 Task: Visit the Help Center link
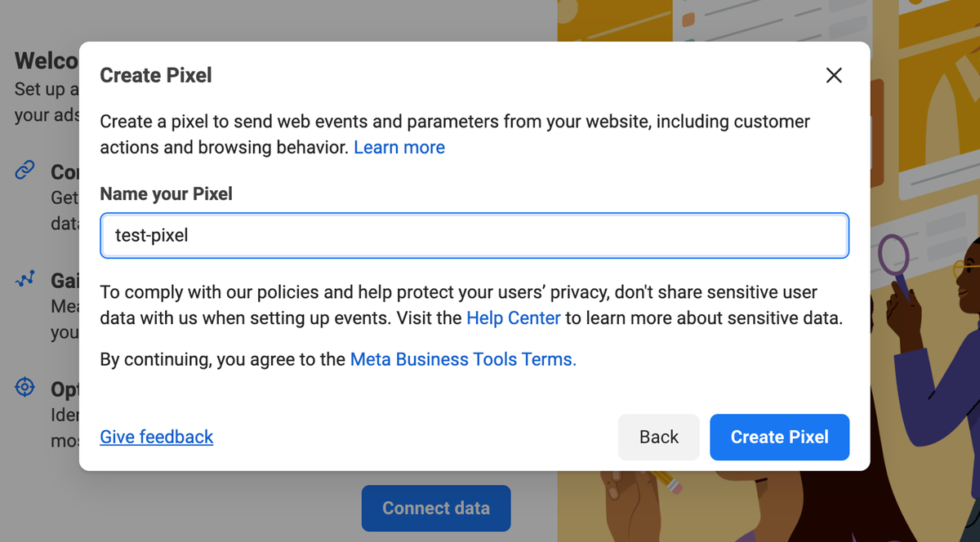tap(513, 318)
